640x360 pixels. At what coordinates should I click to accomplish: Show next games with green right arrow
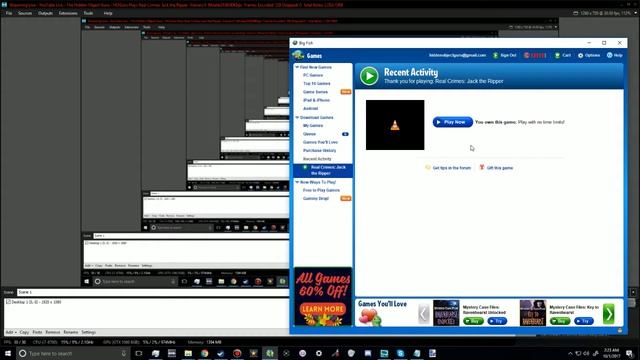point(608,313)
